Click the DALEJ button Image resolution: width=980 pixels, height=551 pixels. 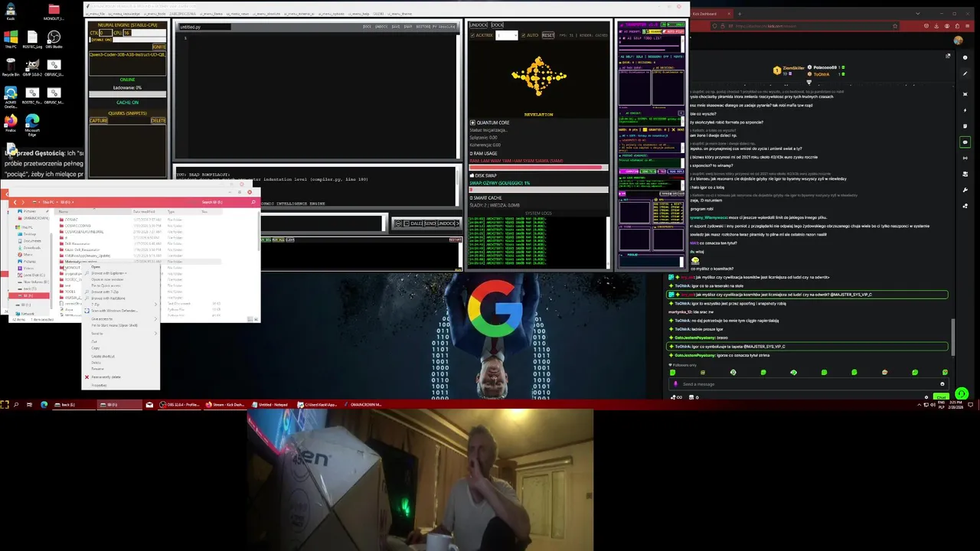(416, 223)
